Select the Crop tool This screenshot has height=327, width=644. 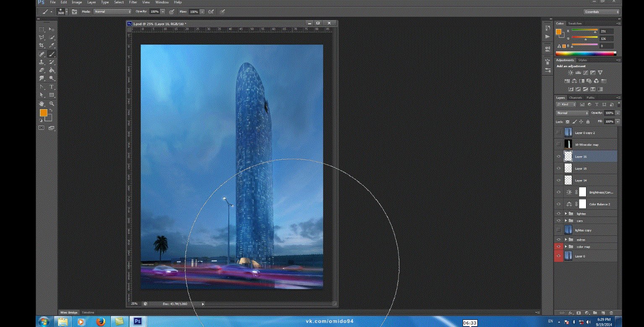pos(42,45)
